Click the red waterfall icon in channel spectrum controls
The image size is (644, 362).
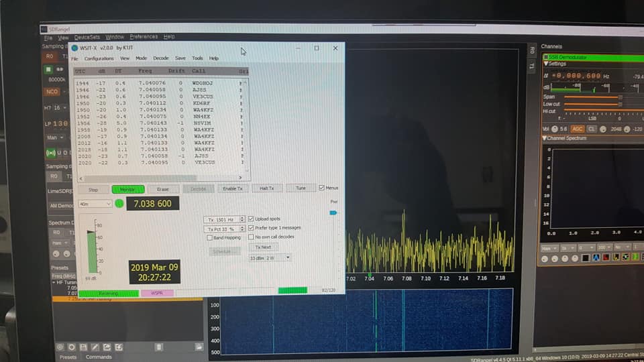(606, 257)
